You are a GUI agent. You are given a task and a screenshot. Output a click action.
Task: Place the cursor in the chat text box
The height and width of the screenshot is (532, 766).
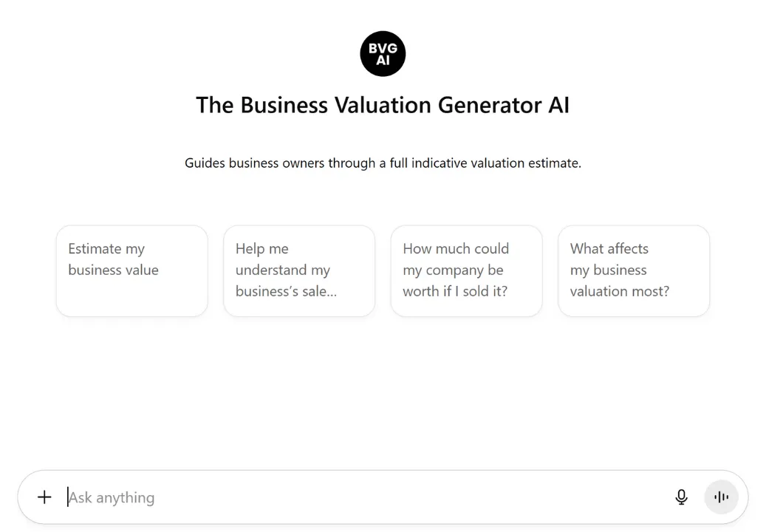[362, 497]
